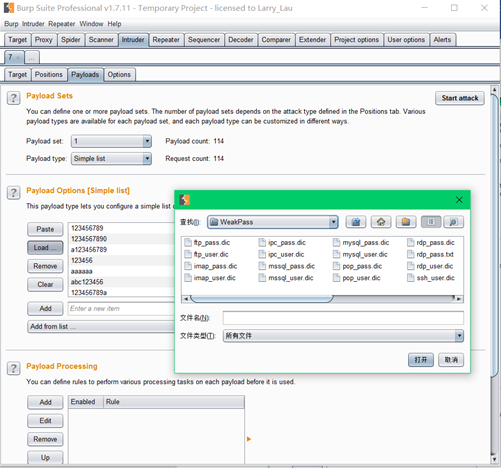This screenshot has height=468, width=501.
Task: Select pop_user.dic file
Action: (x=357, y=278)
